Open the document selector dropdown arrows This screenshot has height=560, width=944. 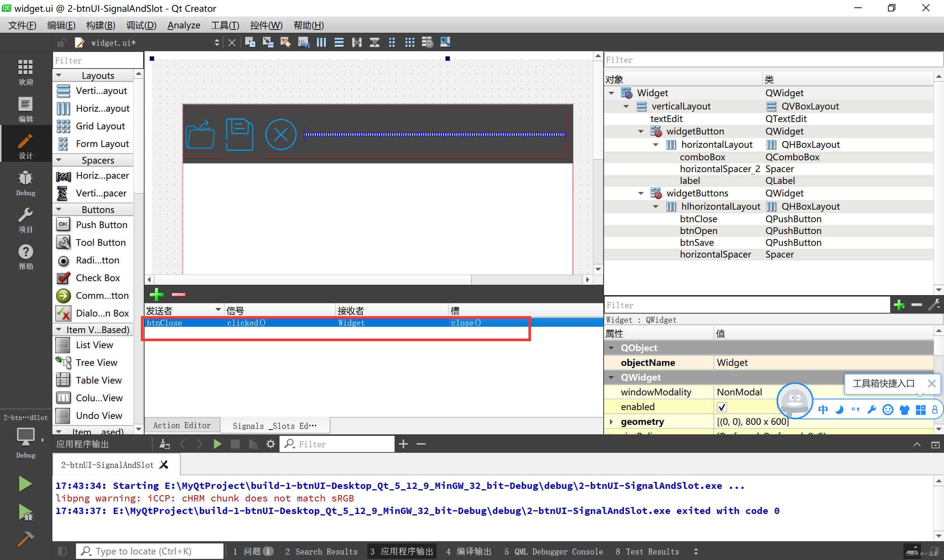pos(217,43)
